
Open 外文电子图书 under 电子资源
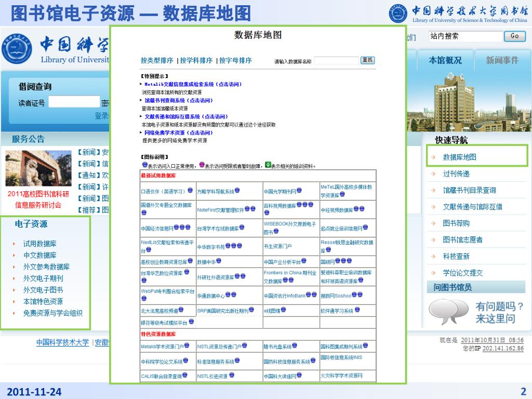click(x=43, y=290)
